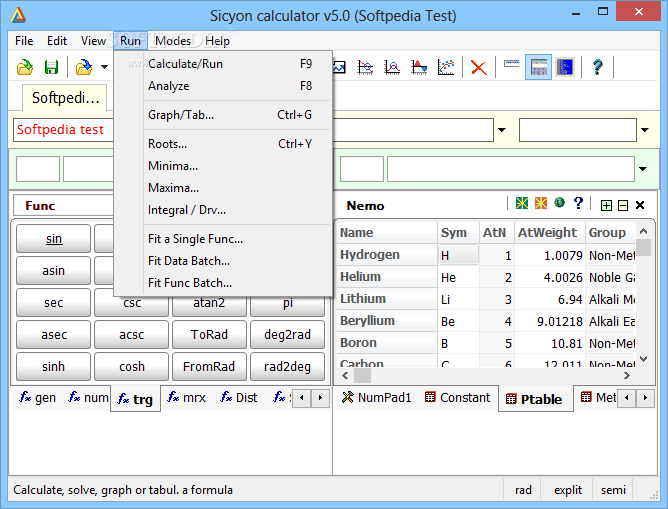Switch to the gen function tab
Screen dimensions: 668x509
coord(37,398)
